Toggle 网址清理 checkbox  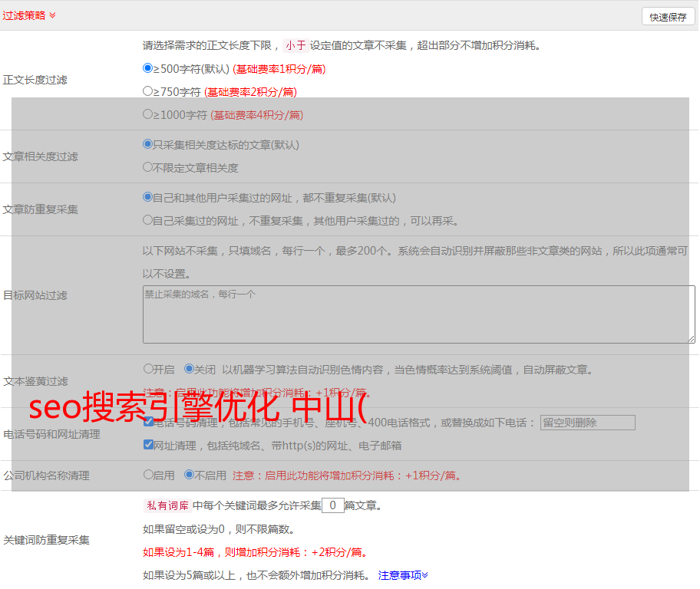pos(149,445)
